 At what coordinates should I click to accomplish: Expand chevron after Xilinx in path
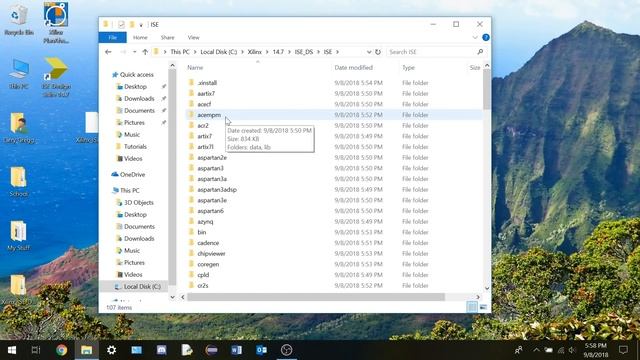point(267,52)
